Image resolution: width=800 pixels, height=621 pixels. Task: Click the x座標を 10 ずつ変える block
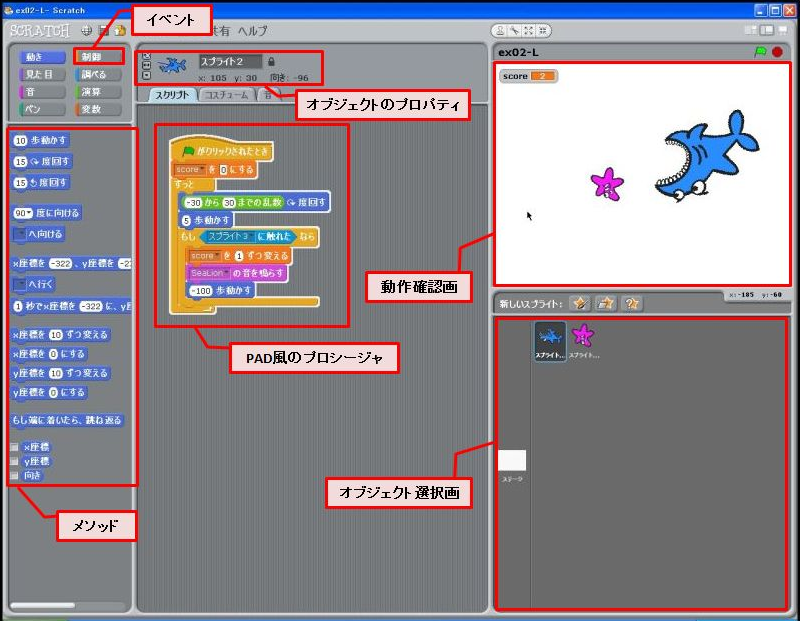pyautogui.click(x=61, y=335)
